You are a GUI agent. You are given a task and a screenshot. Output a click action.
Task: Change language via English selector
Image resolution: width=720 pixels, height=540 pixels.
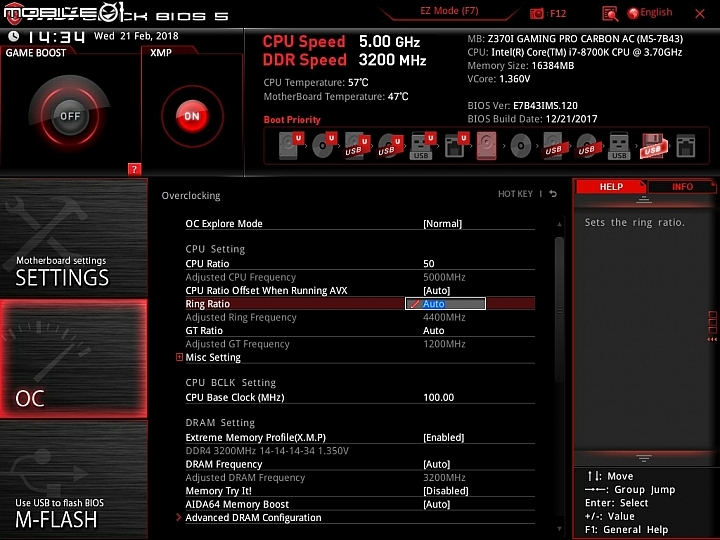(x=656, y=12)
